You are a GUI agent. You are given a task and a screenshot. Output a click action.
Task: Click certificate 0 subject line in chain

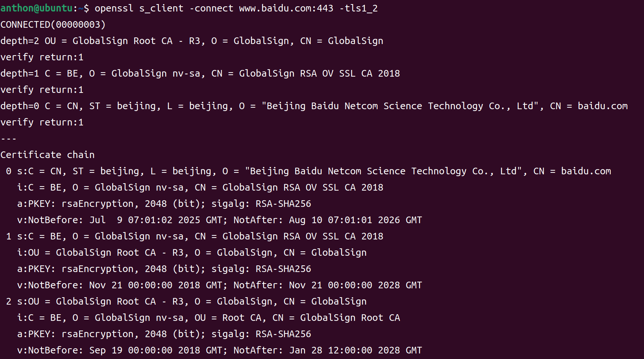point(314,171)
